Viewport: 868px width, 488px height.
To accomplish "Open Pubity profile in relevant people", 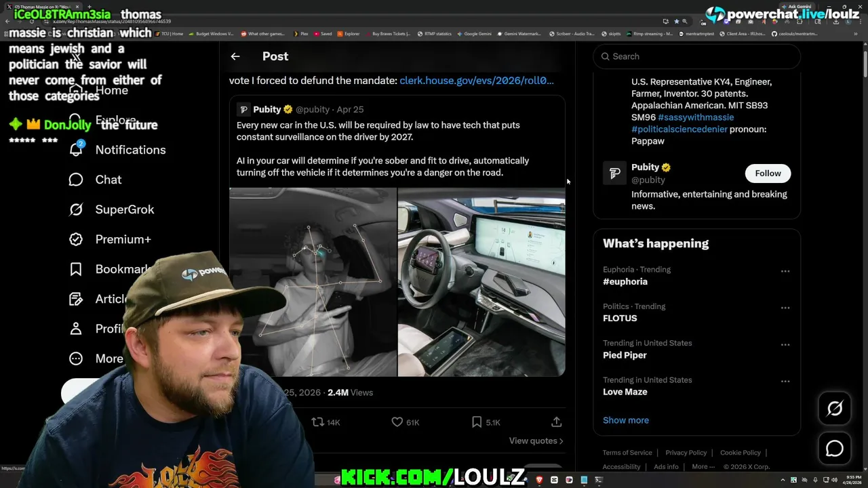I will pyautogui.click(x=645, y=167).
